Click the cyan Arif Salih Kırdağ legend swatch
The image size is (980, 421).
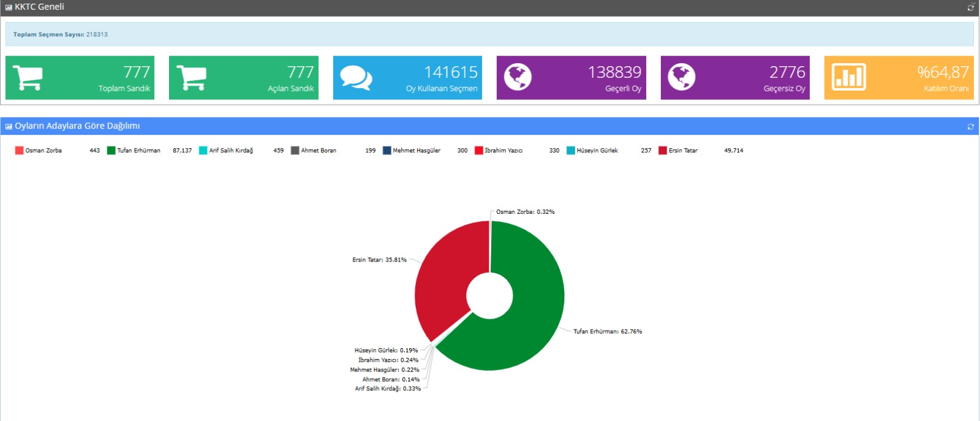203,151
